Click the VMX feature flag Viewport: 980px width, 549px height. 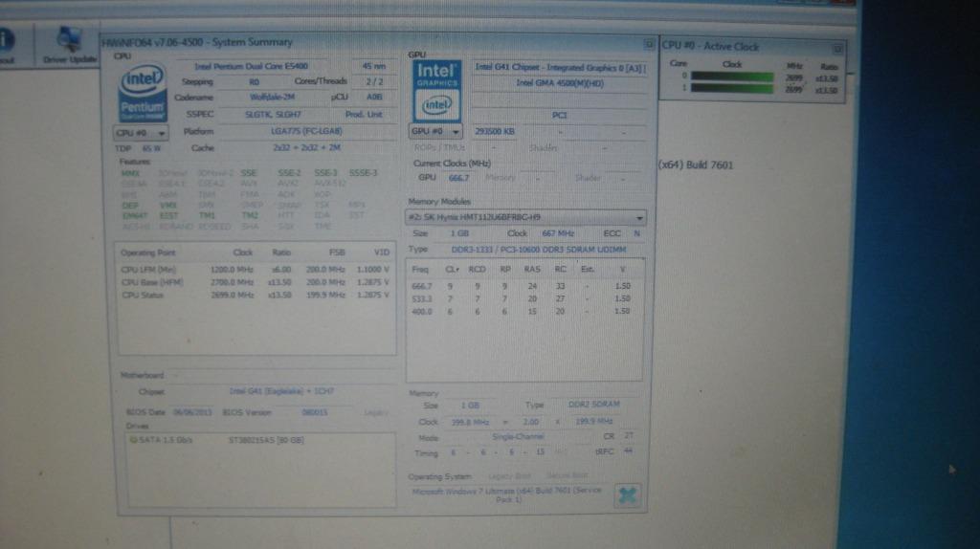168,205
